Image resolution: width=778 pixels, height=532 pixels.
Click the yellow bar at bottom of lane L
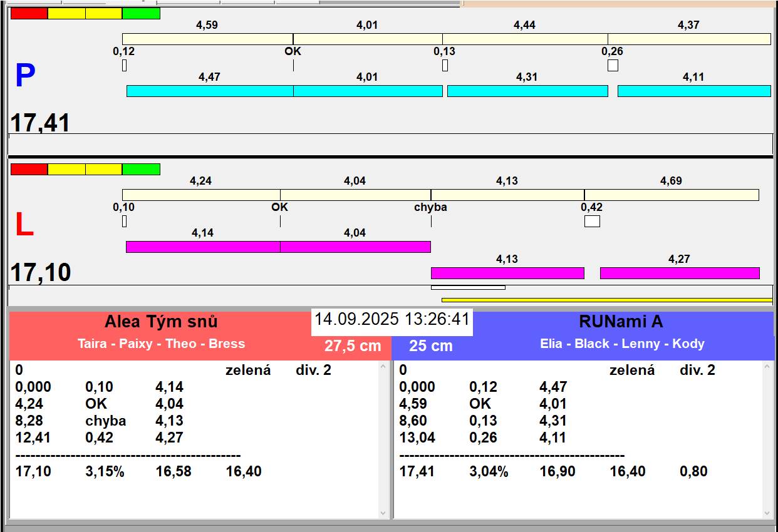[x=606, y=300]
